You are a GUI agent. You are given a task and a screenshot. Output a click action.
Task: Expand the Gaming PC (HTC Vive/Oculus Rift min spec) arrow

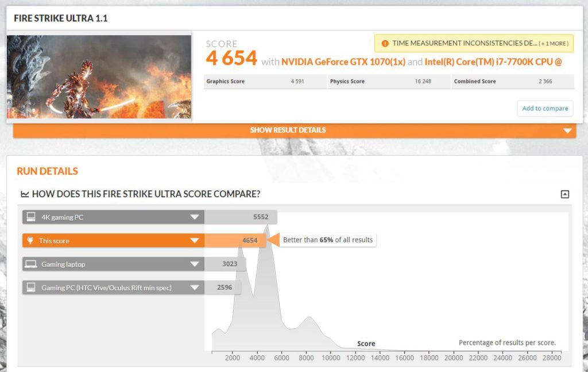[x=195, y=287]
